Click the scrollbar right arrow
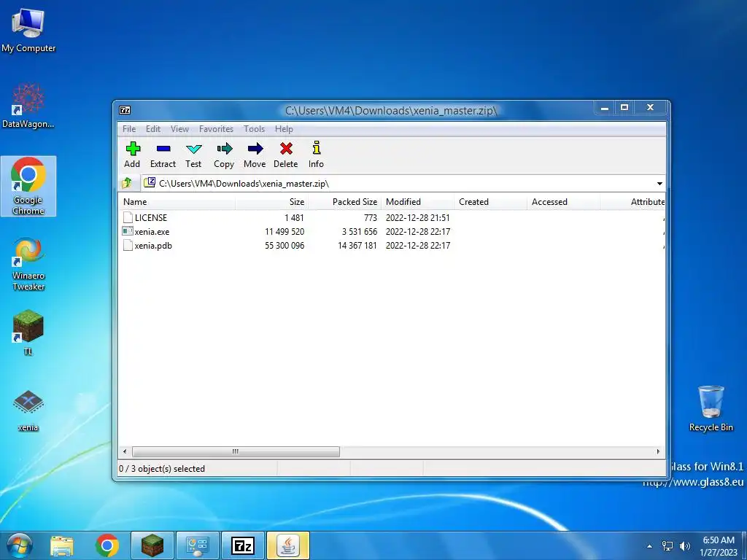Screen dimensions: 747x560 tap(659, 451)
